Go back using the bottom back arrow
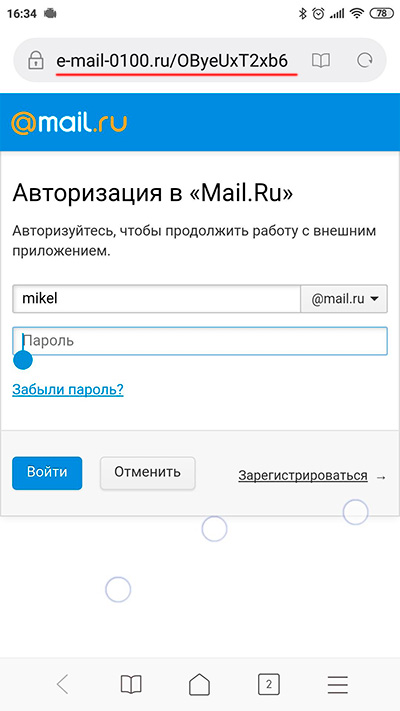 click(63, 684)
